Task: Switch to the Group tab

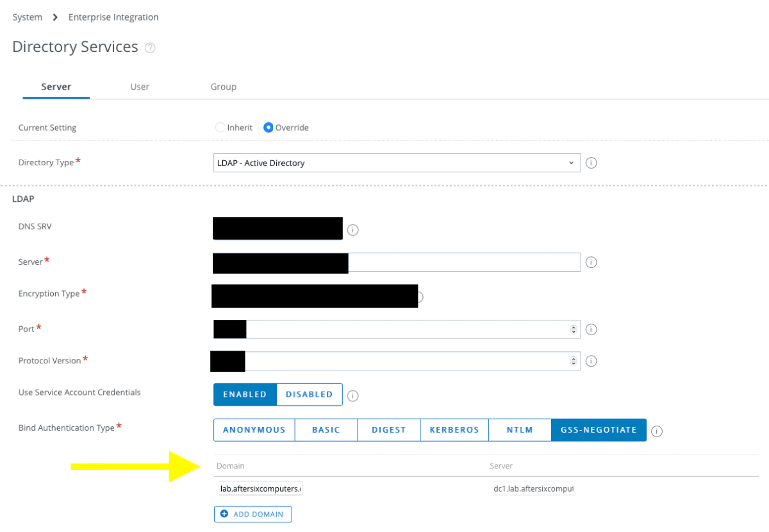Action: coord(223,87)
